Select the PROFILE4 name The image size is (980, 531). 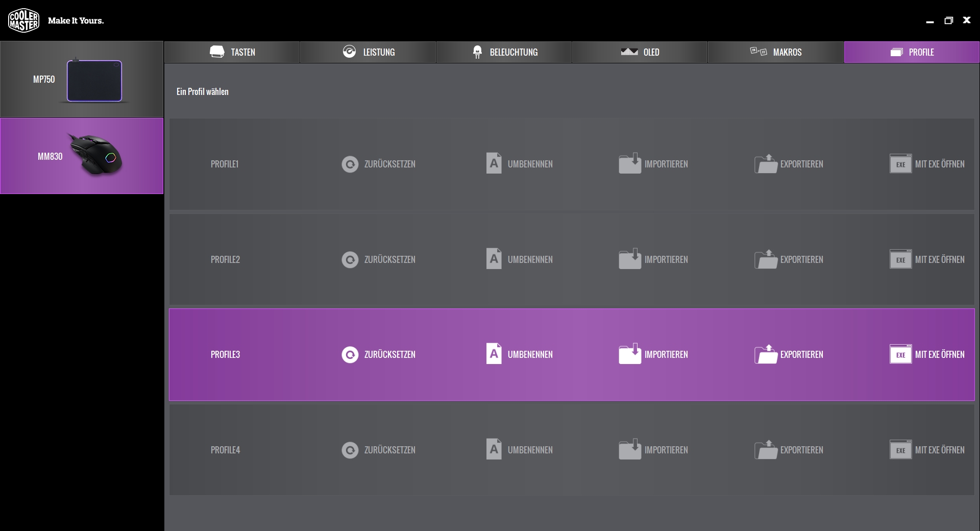click(x=225, y=450)
